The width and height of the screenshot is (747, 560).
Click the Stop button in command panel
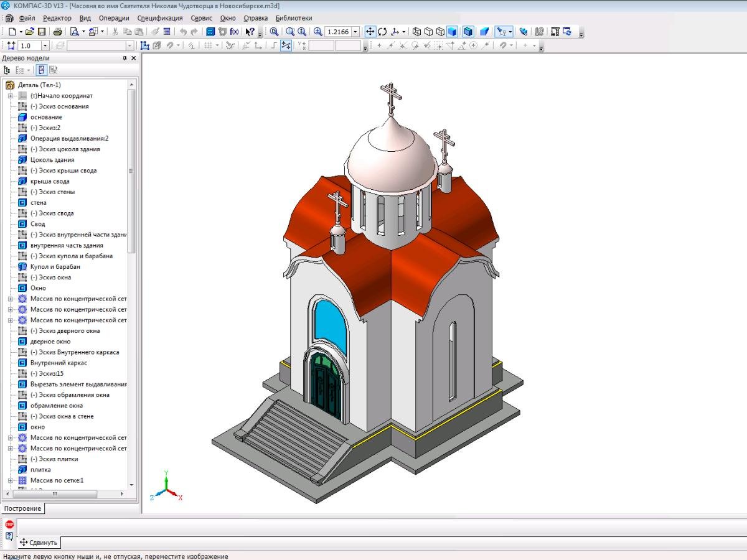coord(9,525)
